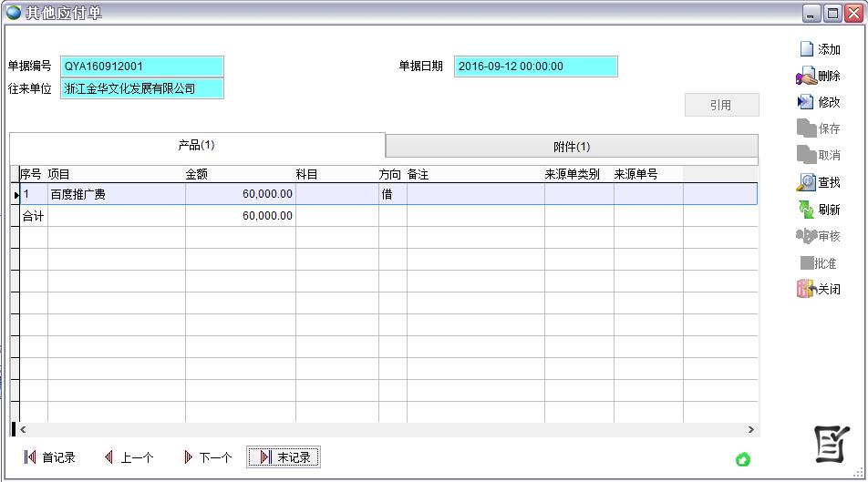Open the 附件(1) tab
Screen dimensions: 868x482
point(572,147)
